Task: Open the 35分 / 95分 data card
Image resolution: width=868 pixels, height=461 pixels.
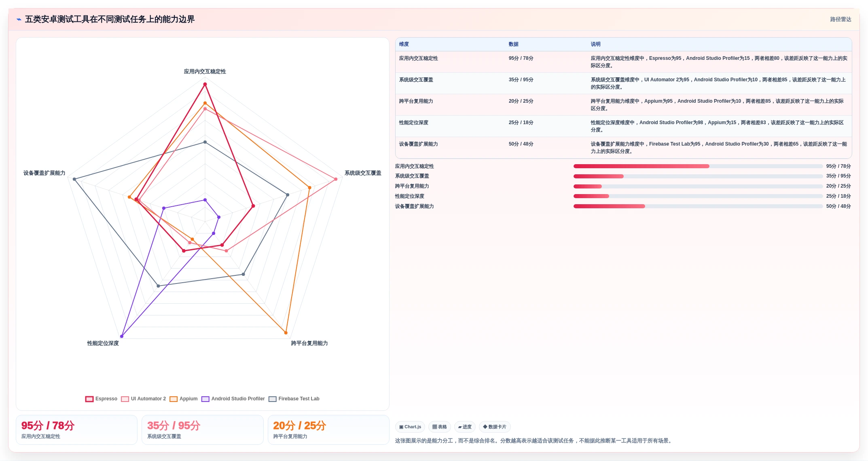Action: click(x=203, y=430)
